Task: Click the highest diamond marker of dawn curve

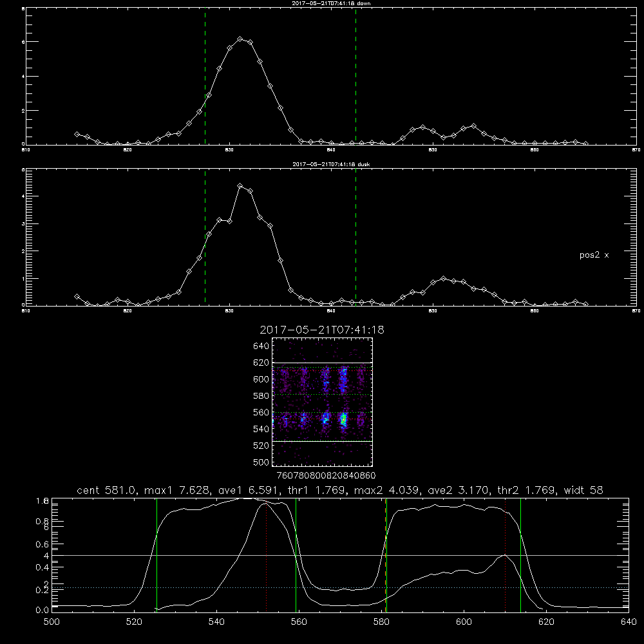Action: (x=240, y=39)
